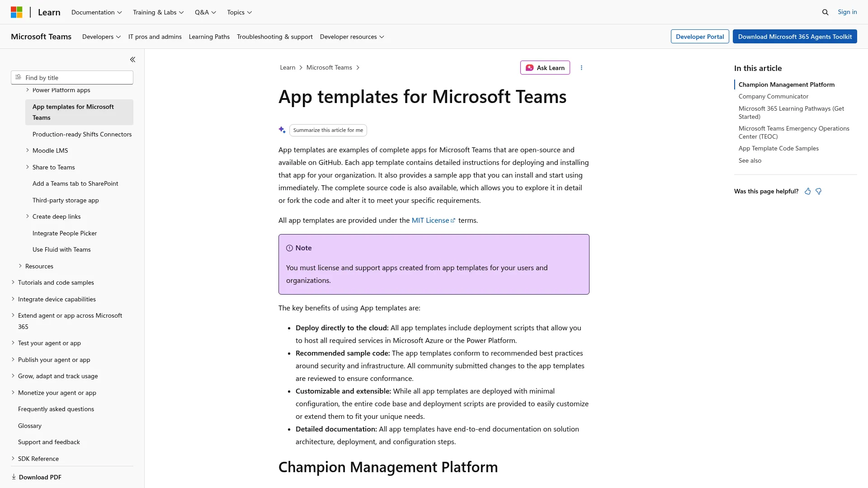This screenshot has width=868, height=488.
Task: Open the Developers dropdown
Action: (x=101, y=37)
